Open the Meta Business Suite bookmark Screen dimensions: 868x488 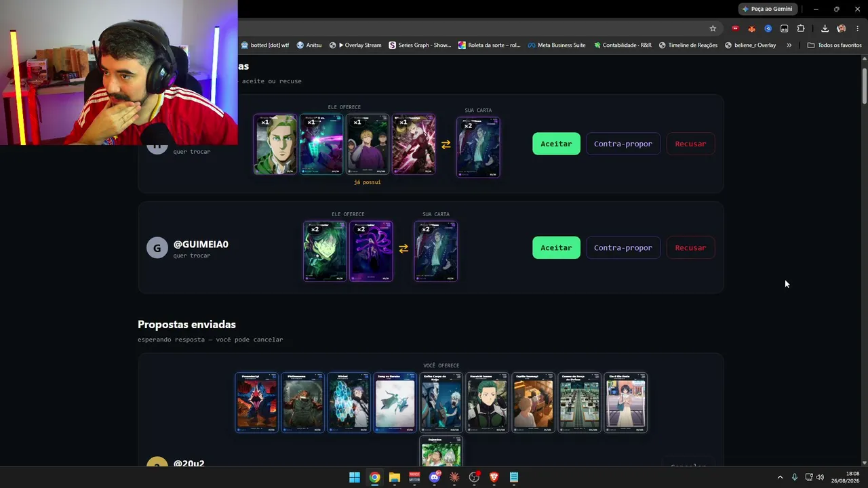pos(556,45)
